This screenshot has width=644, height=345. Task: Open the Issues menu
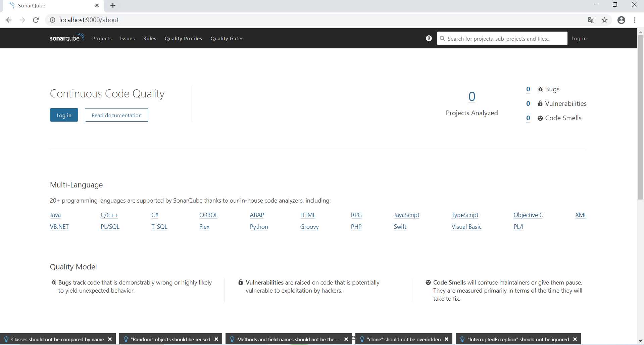tap(127, 38)
